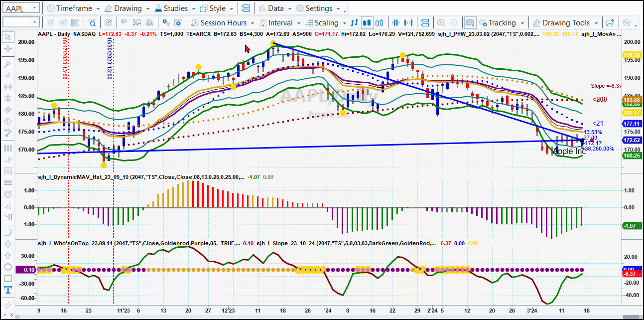
Task: Toggle the filled candlestick chart style
Action: point(367,22)
